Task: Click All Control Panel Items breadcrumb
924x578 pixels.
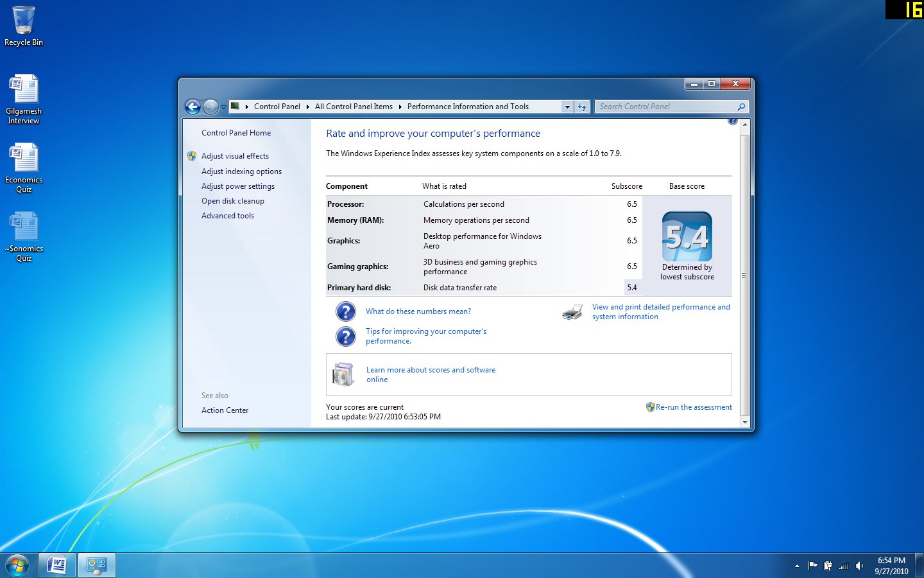Action: [354, 107]
